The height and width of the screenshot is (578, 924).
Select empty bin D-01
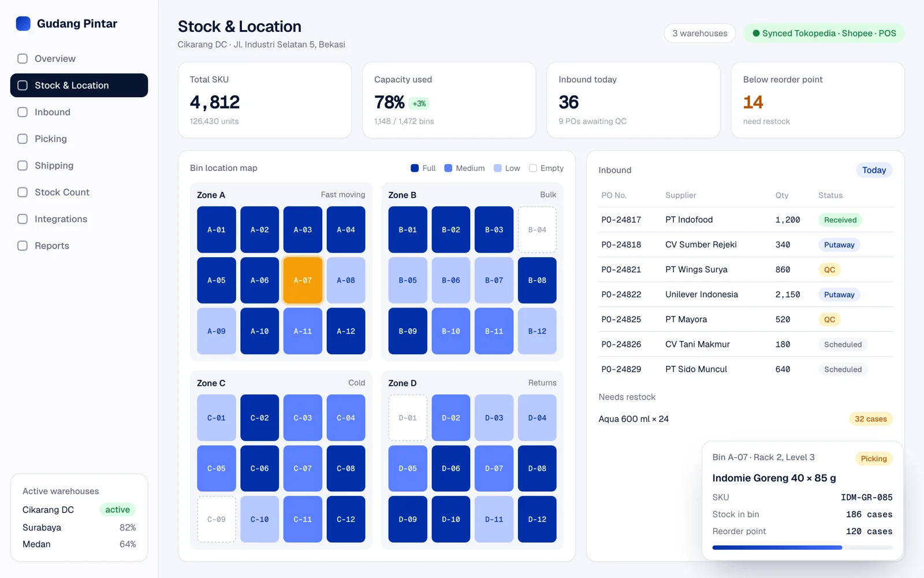click(408, 418)
